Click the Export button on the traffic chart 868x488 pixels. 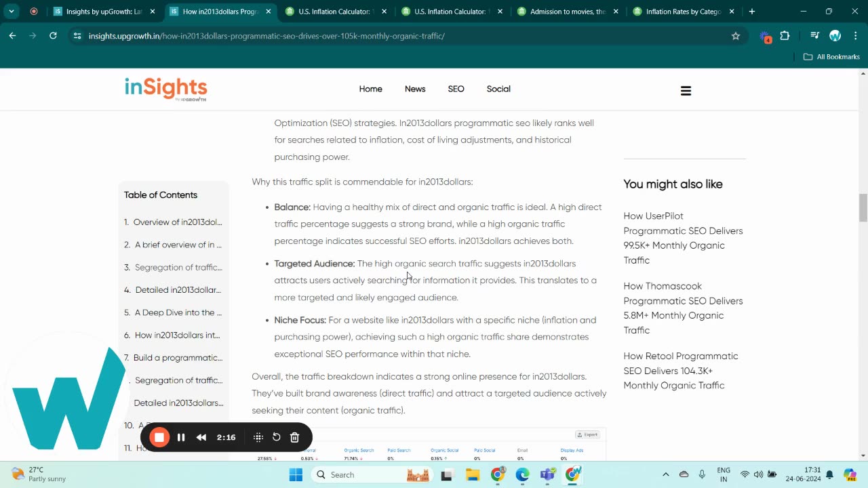pyautogui.click(x=588, y=434)
